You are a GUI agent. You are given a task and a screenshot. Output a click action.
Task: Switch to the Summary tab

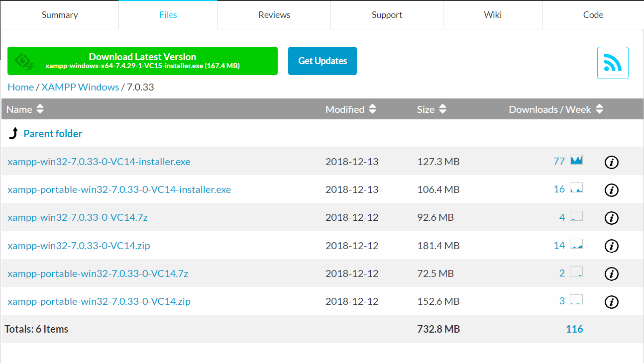60,15
